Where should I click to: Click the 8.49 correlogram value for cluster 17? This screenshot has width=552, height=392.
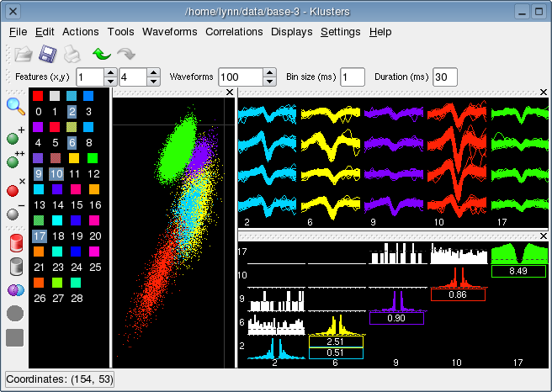518,271
